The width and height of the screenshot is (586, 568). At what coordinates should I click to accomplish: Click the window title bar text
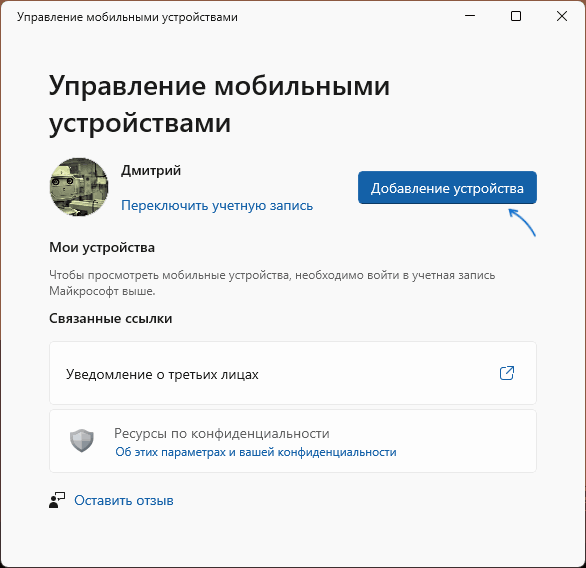click(127, 17)
